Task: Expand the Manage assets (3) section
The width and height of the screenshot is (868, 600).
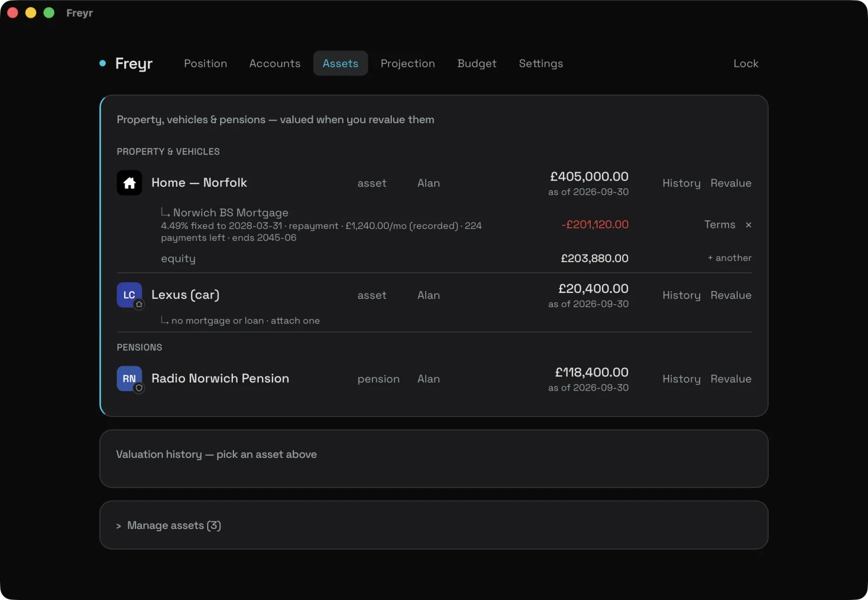Action: 169,525
